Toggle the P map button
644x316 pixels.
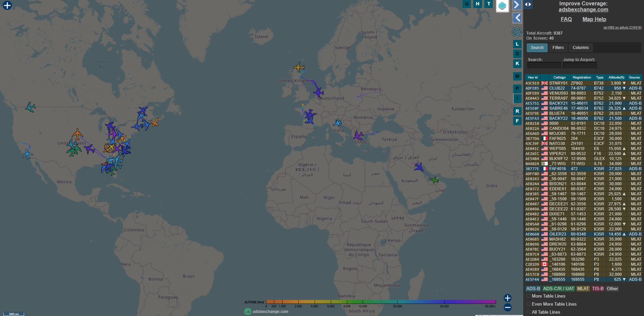coord(517,89)
